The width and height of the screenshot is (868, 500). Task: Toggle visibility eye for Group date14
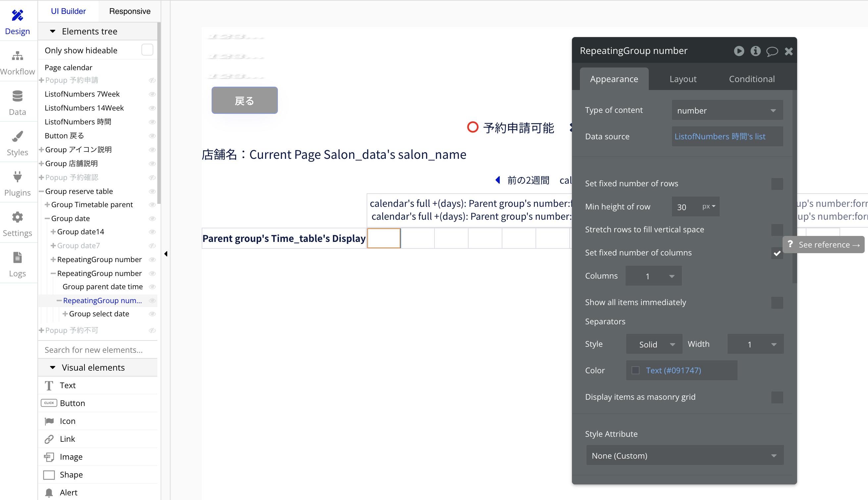(152, 232)
